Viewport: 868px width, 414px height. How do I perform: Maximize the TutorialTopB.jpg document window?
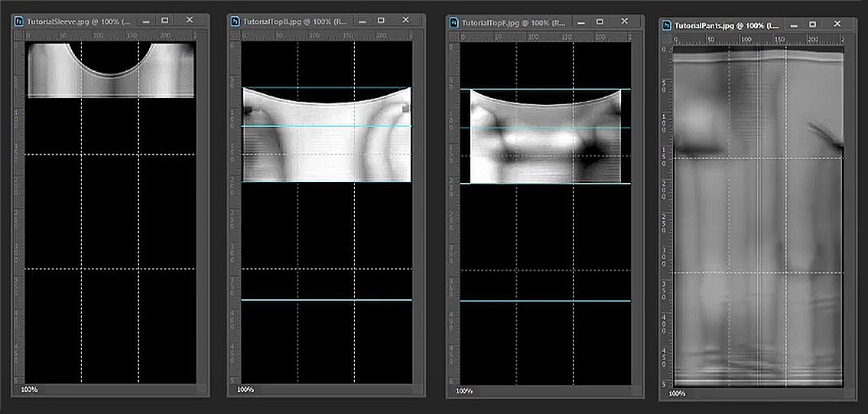tap(381, 21)
